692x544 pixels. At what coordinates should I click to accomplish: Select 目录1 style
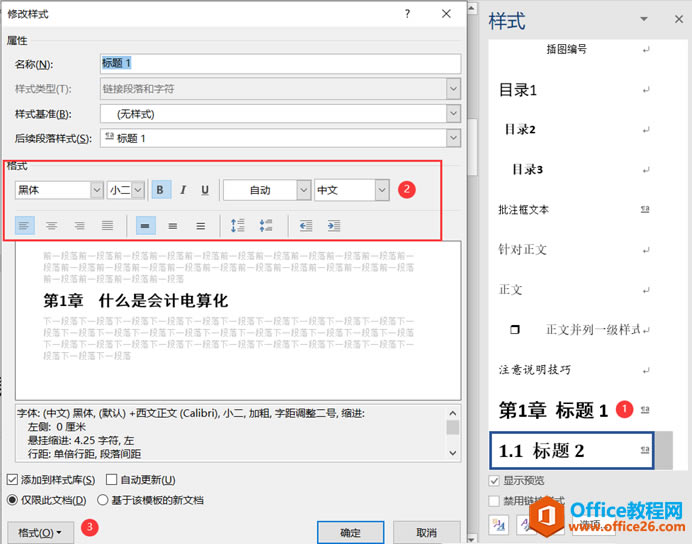coord(574,90)
